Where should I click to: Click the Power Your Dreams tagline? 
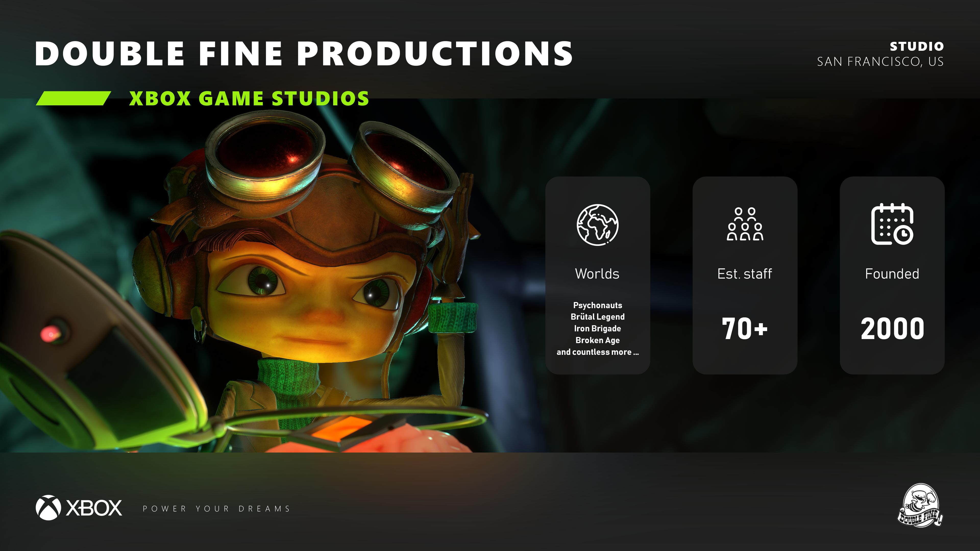216,509
